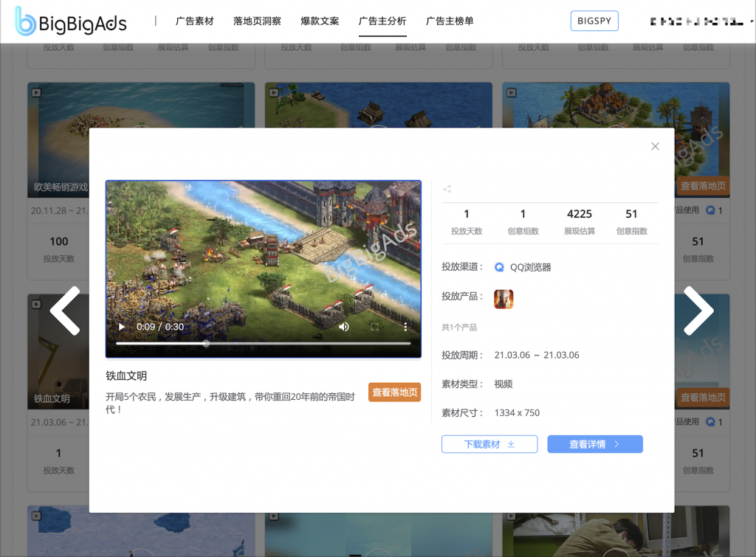Screen dimensions: 756x557
Task: Play the video in the popup
Action: click(x=122, y=327)
